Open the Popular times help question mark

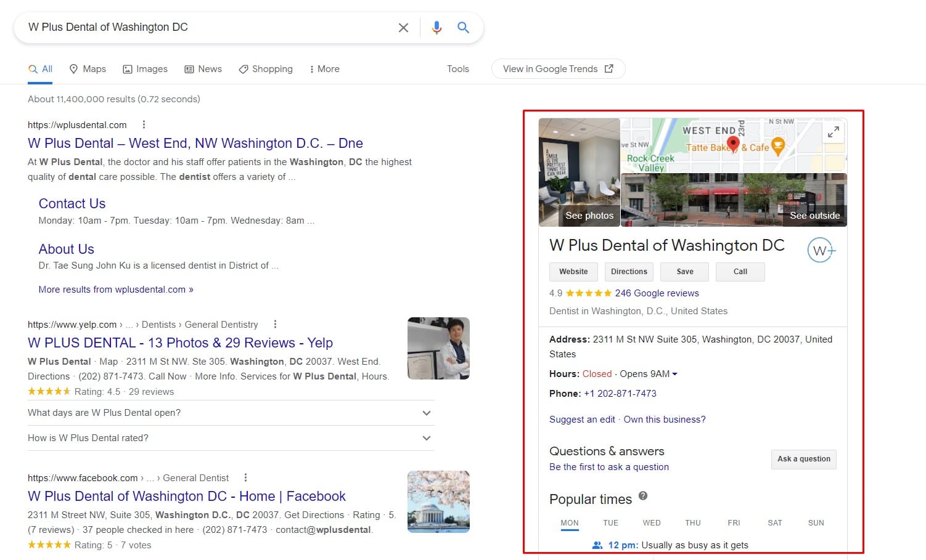643,496
